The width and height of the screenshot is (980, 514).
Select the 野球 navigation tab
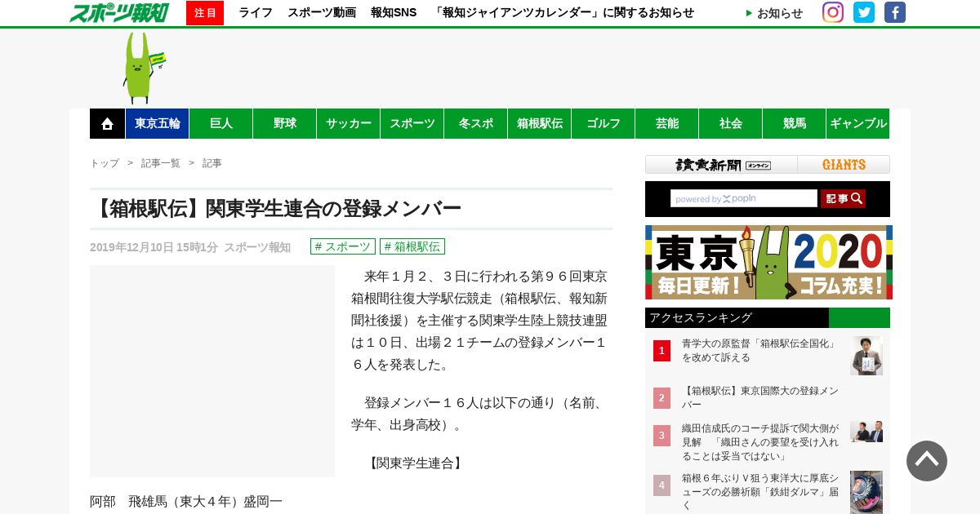[285, 123]
